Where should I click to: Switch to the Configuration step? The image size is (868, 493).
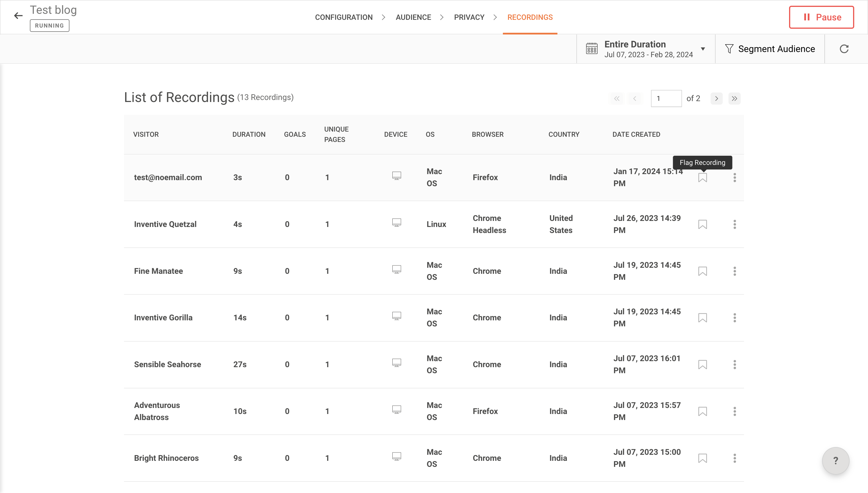[x=344, y=17]
